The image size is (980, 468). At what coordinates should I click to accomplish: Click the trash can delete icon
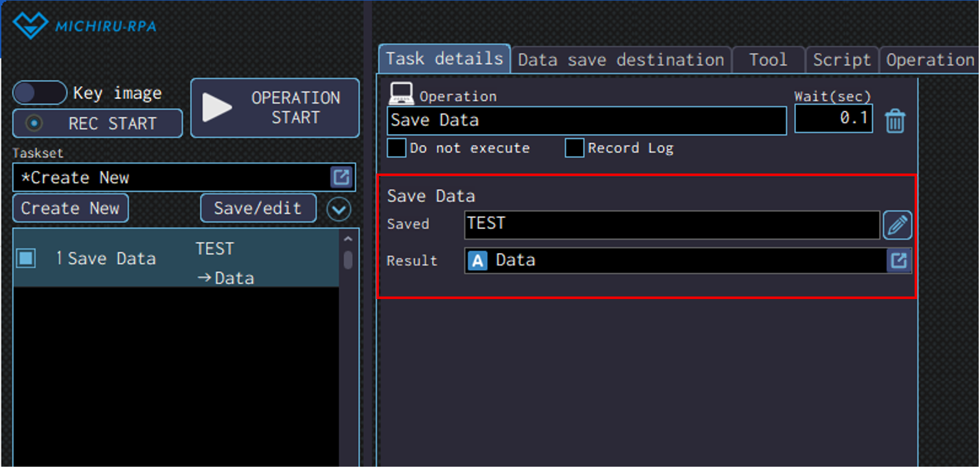tap(895, 121)
